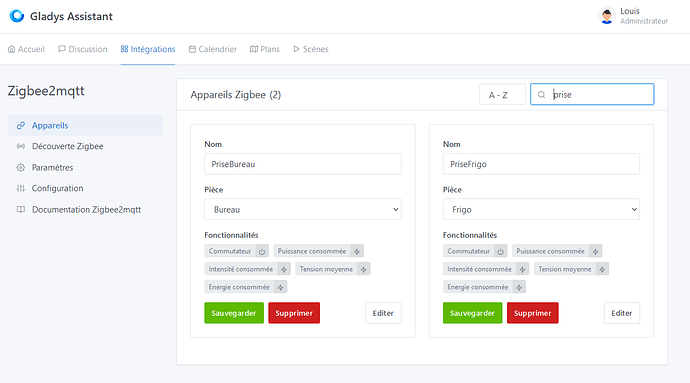This screenshot has height=383, width=690.
Task: Click PriseFrigo Intensité consommée bolt icon
Action: point(522,269)
